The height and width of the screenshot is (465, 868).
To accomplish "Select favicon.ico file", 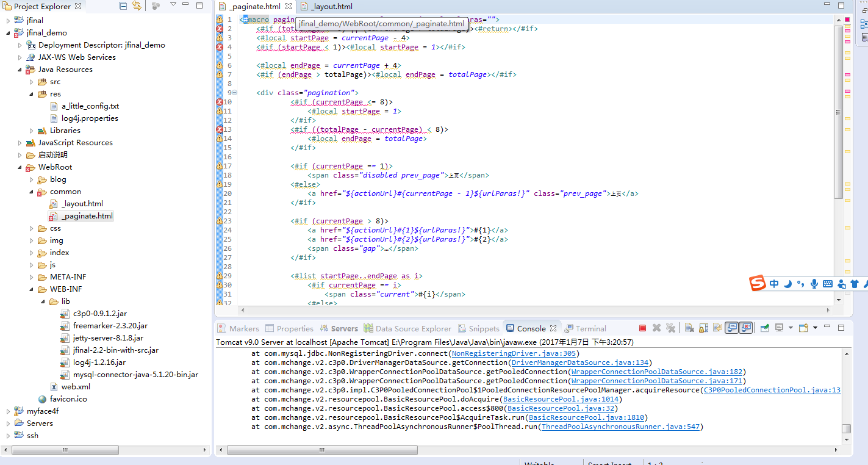I will (68, 399).
